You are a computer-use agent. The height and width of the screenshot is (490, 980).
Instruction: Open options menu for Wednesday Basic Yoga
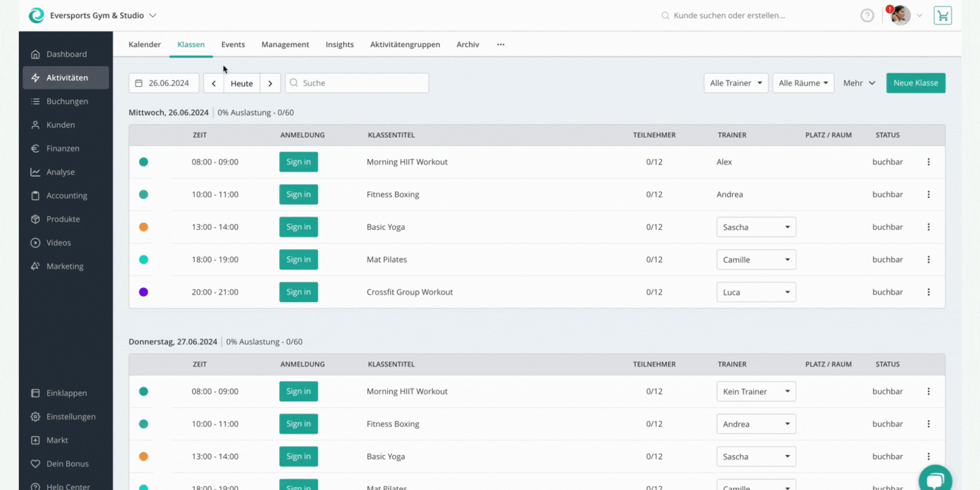coord(928,227)
